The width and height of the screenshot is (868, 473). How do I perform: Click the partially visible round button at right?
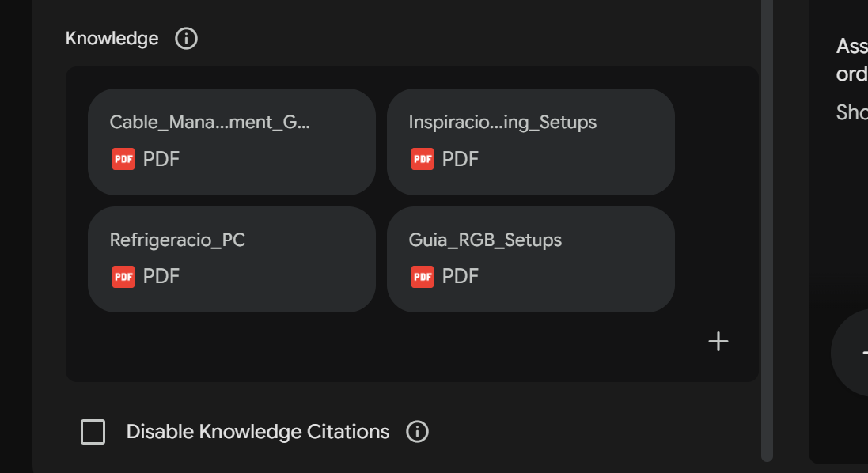tap(850, 353)
